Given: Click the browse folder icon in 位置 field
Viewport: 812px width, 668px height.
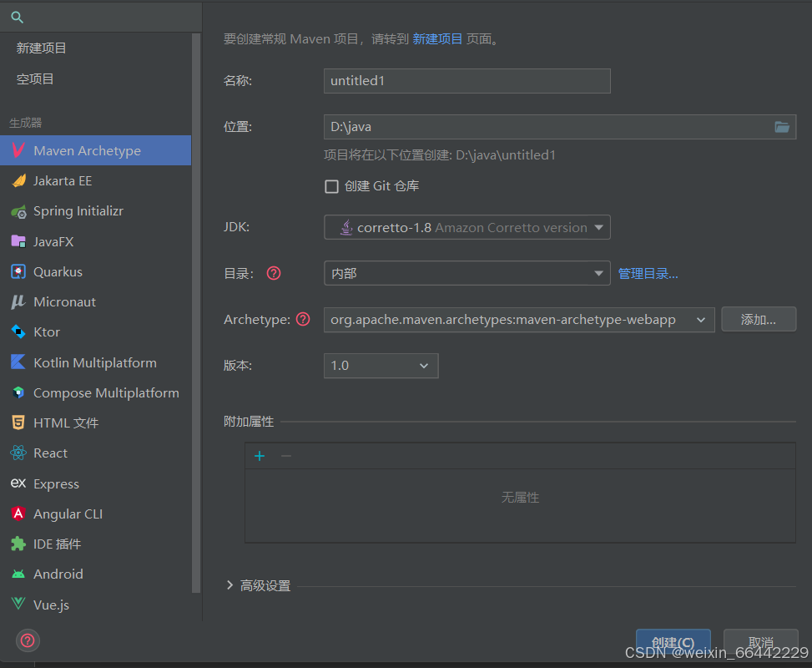Looking at the screenshot, I should 781,127.
